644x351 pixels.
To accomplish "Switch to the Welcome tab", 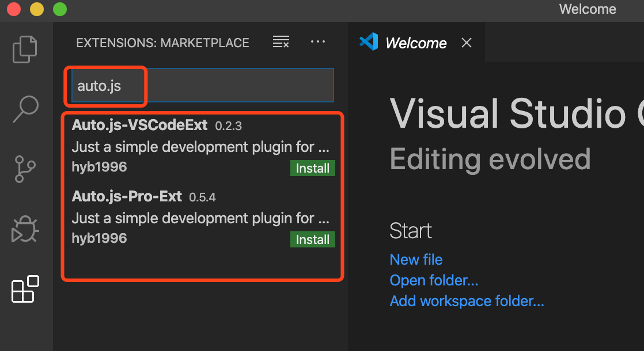I will click(416, 43).
